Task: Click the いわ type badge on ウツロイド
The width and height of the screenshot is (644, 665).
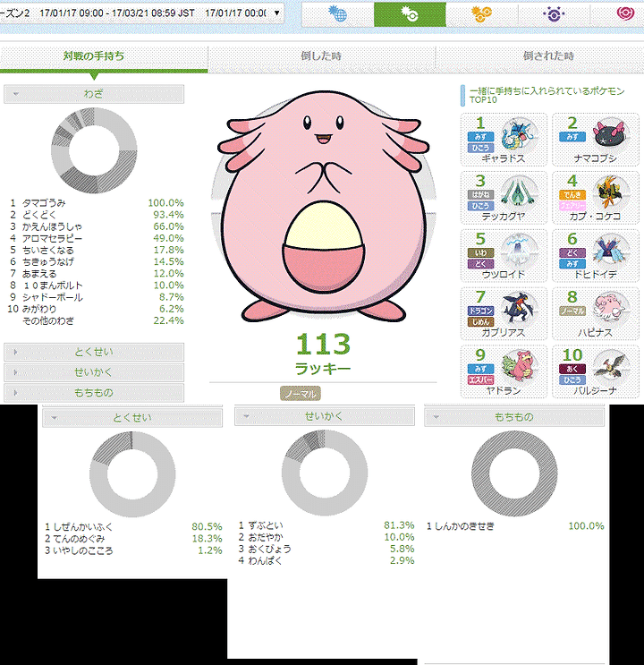Action: coord(481,252)
